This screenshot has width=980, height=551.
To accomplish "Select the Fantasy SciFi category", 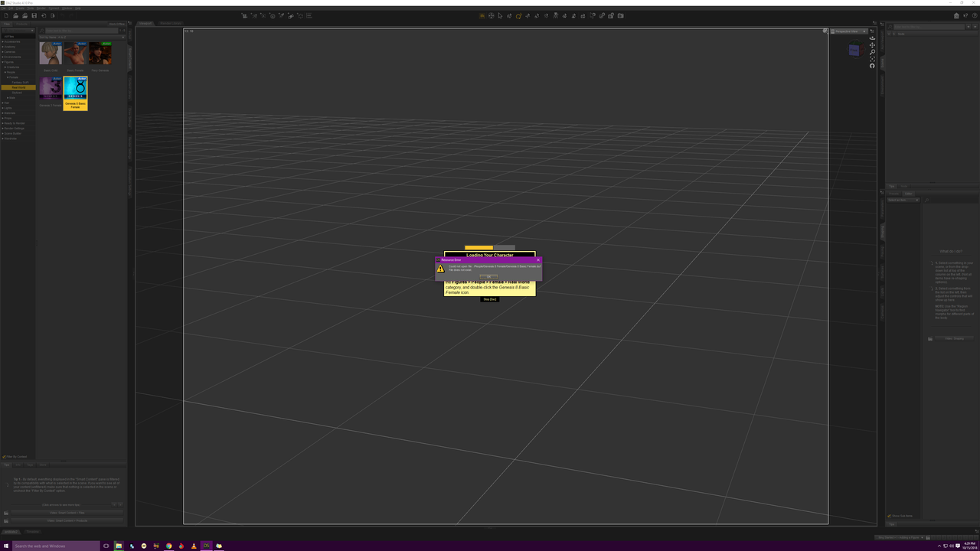I will (20, 82).
